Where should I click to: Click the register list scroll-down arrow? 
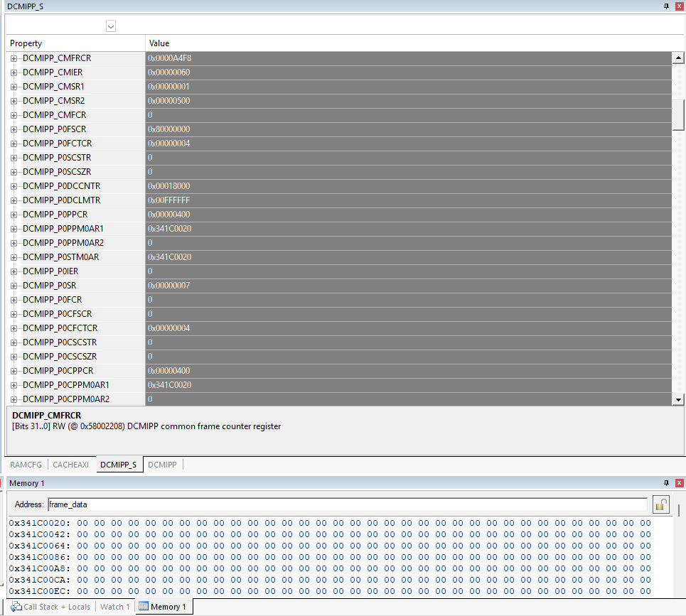click(x=678, y=399)
